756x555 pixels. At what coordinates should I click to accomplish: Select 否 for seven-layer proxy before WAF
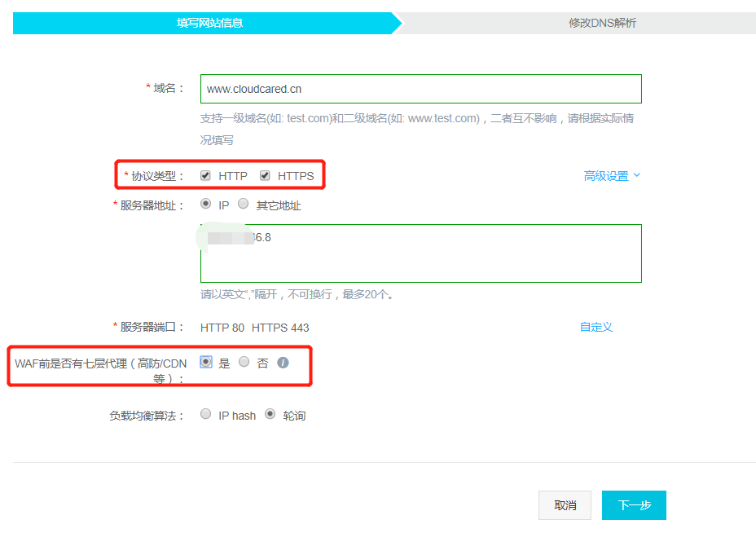pos(244,362)
